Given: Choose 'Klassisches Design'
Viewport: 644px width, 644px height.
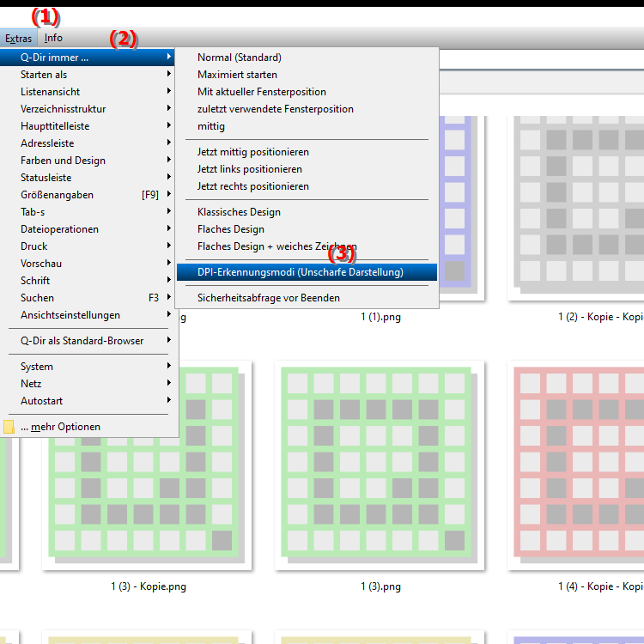Looking at the screenshot, I should 307,212.
